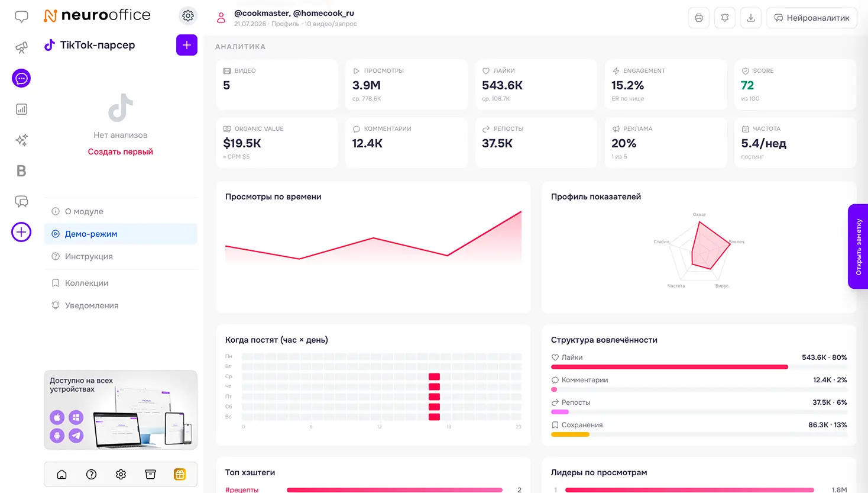Click the @cookmaster, @homecook_ru profile title
This screenshot has width=868, height=493.
(x=294, y=13)
